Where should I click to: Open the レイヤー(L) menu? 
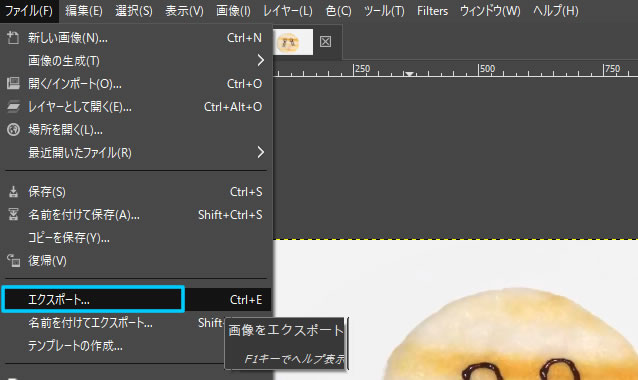click(288, 11)
